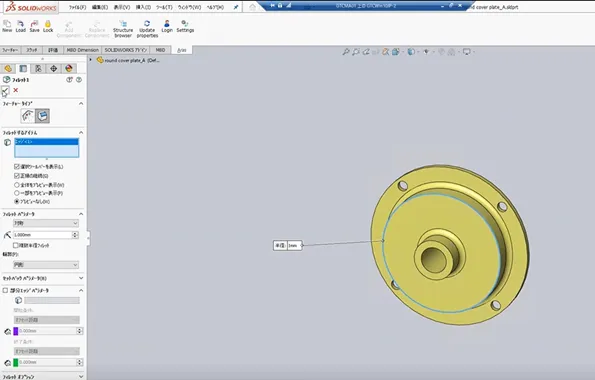Select the full preview radio button
The image size is (595, 380).
point(17,185)
